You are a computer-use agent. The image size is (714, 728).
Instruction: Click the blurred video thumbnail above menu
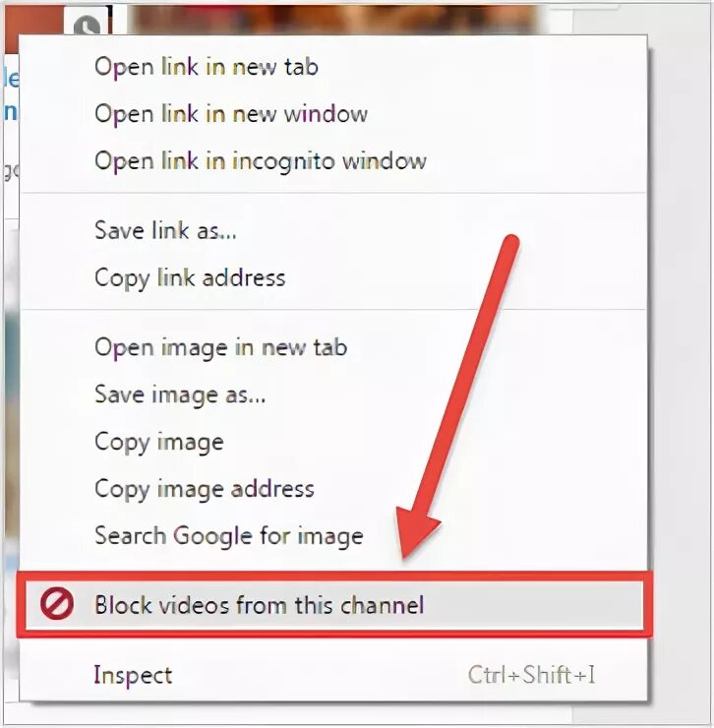tap(334, 19)
